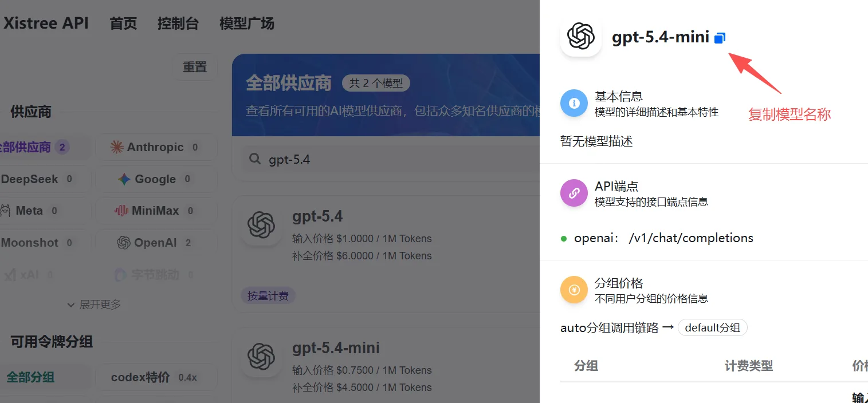This screenshot has width=868, height=403.
Task: Click the 共 2 个模型 badge
Action: coord(376,83)
